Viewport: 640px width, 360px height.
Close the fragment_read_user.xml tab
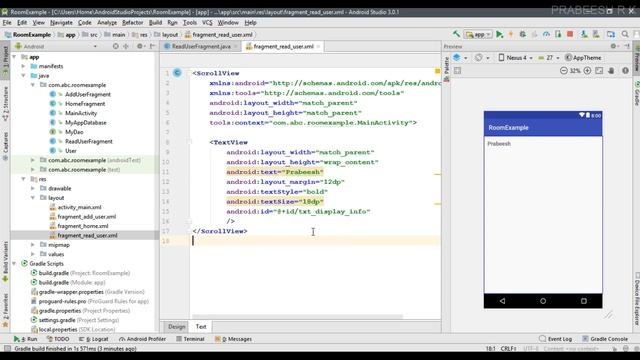(x=318, y=47)
